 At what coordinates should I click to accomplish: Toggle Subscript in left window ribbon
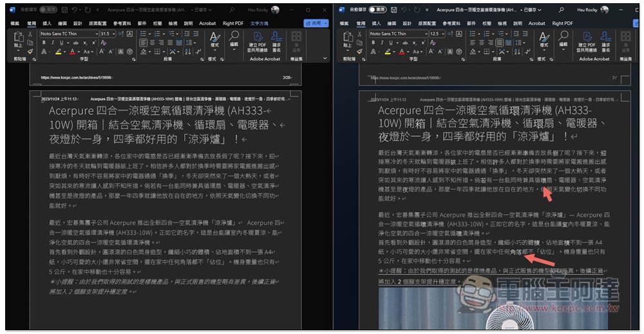(x=85, y=42)
